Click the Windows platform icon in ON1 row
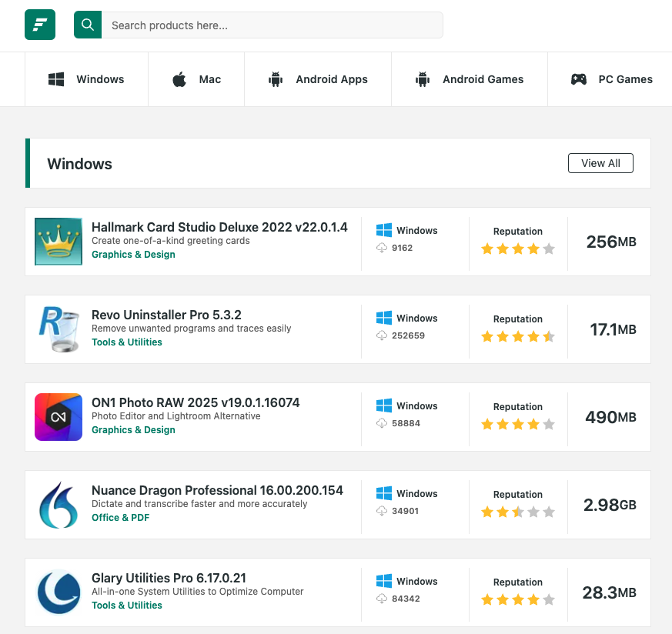Image resolution: width=672 pixels, height=634 pixels. click(x=383, y=405)
